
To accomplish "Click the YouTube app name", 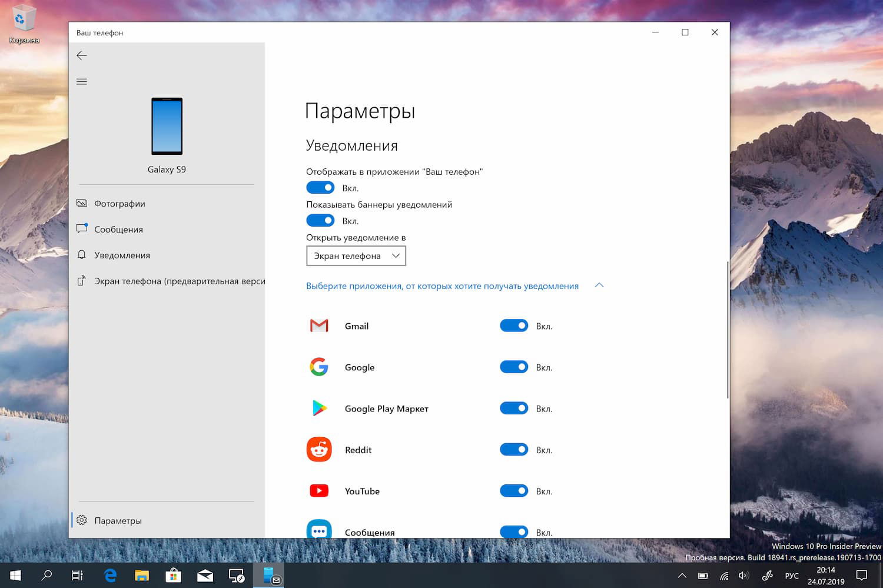I will [362, 491].
